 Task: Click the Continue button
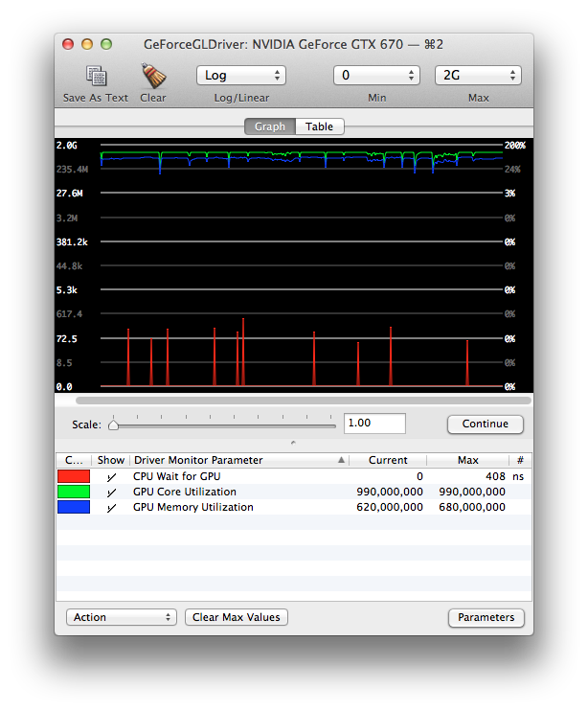coord(486,424)
